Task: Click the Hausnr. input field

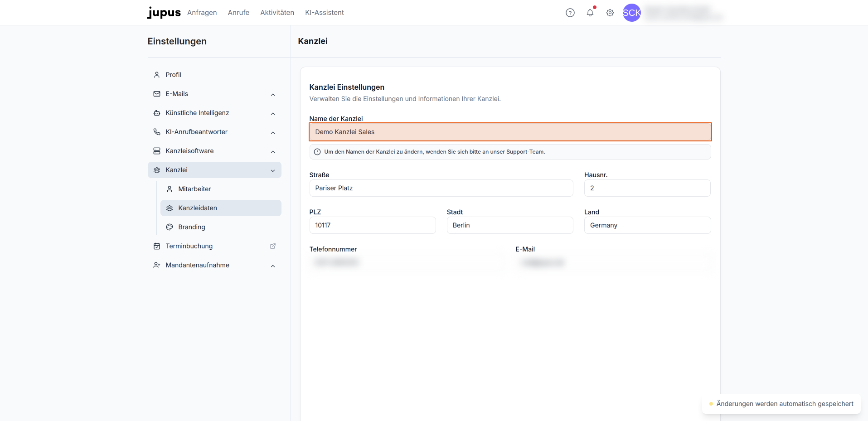Action: point(647,188)
